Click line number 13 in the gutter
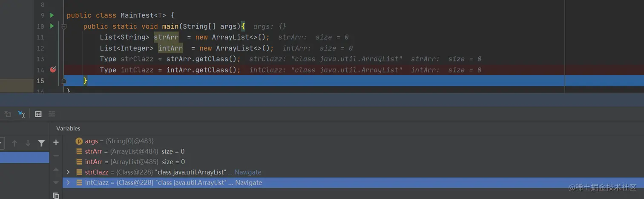Image resolution: width=644 pixels, height=199 pixels. [x=40, y=59]
